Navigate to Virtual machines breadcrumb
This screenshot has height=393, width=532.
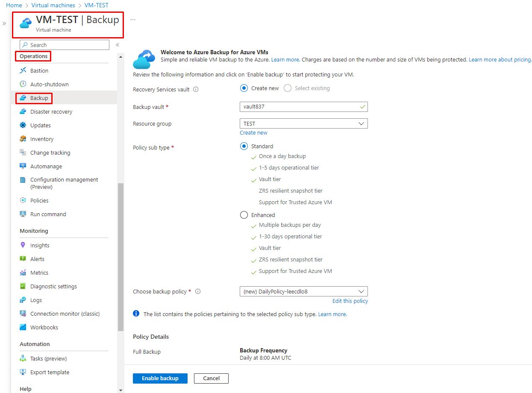pos(53,6)
